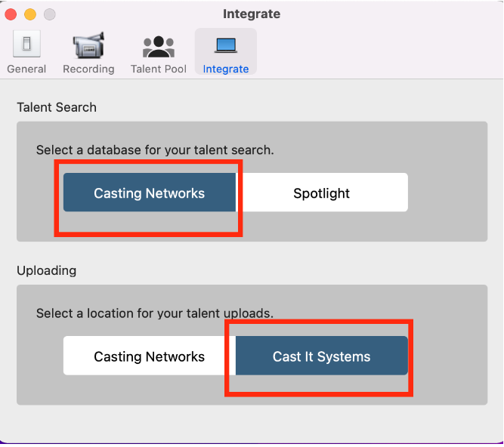504x447 pixels.
Task: Click the Talent Search section heading
Action: coord(57,107)
